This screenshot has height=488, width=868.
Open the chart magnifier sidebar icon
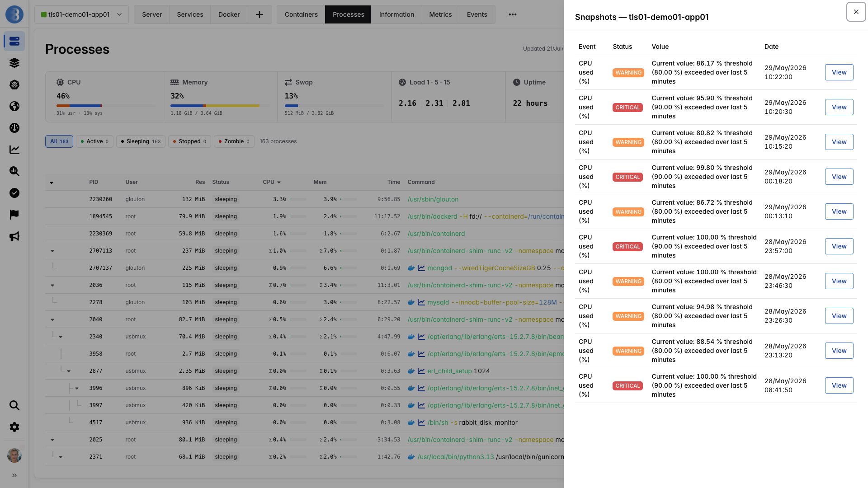pos(14,171)
